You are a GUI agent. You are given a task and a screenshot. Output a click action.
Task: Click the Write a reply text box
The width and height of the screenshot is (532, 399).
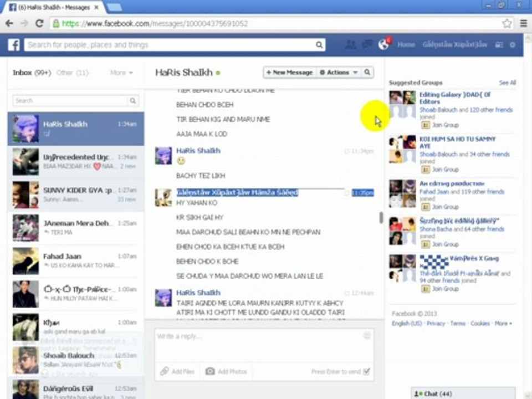tap(264, 345)
